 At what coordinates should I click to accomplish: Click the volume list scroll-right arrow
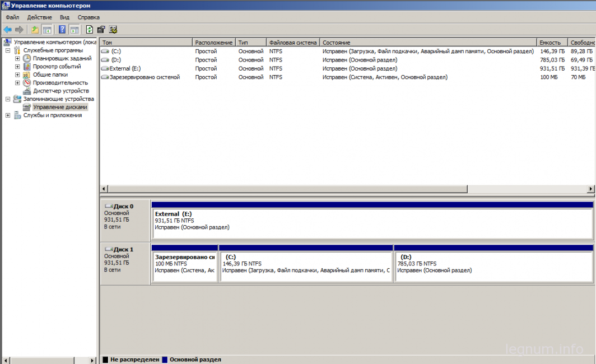(590, 189)
